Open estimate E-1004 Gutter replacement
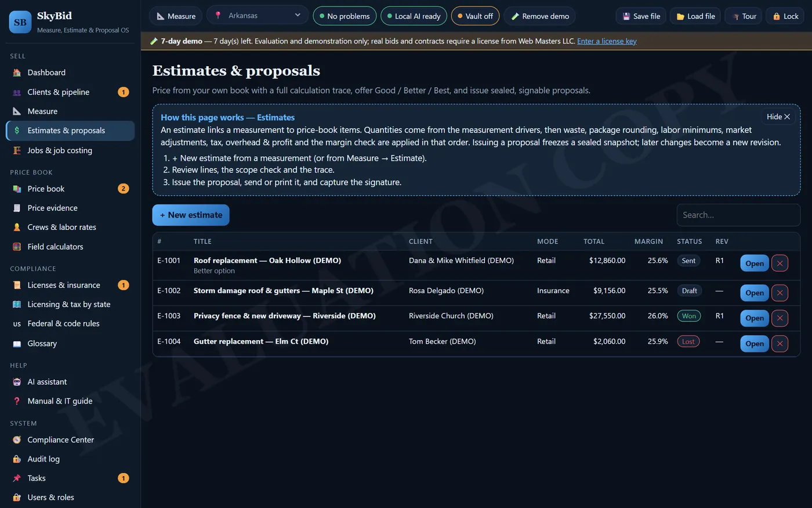The height and width of the screenshot is (508, 812). pyautogui.click(x=755, y=344)
